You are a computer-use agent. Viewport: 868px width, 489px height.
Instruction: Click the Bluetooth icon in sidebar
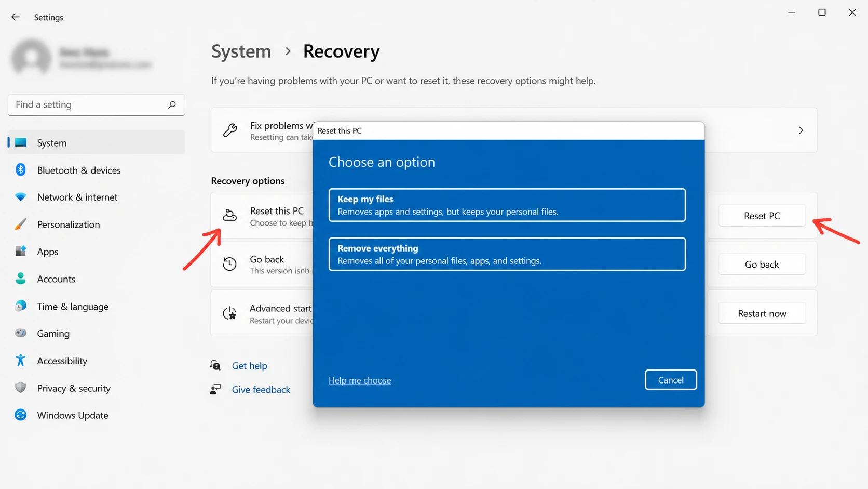tap(21, 169)
